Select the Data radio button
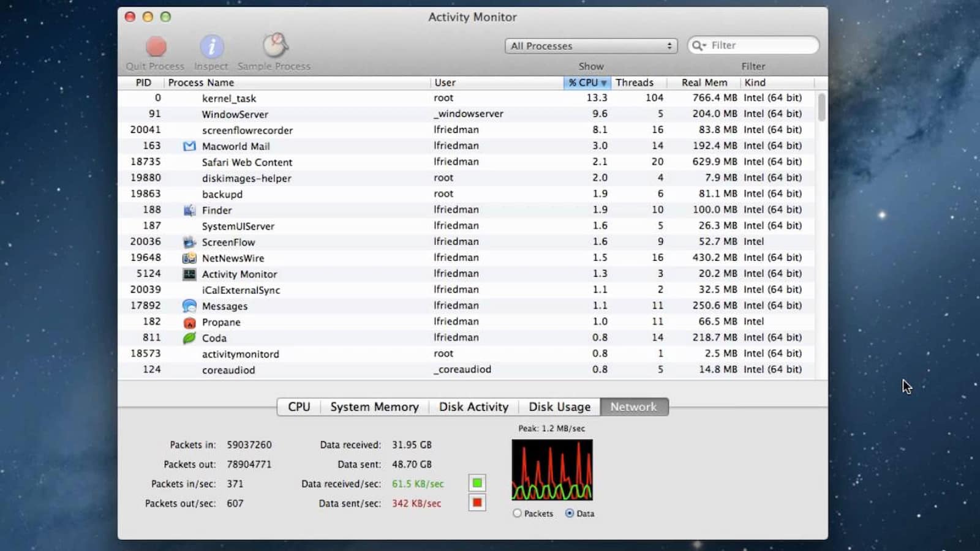The width and height of the screenshot is (980, 551). click(x=570, y=514)
